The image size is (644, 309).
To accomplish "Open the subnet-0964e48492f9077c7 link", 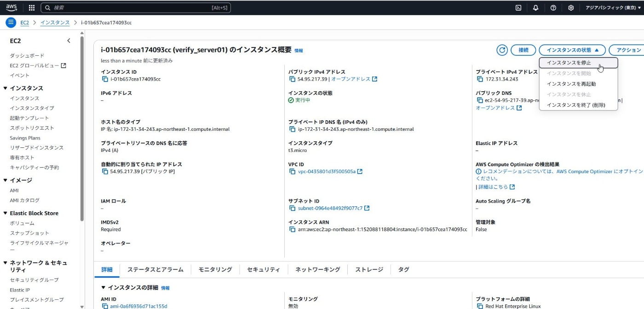I will 330,208.
